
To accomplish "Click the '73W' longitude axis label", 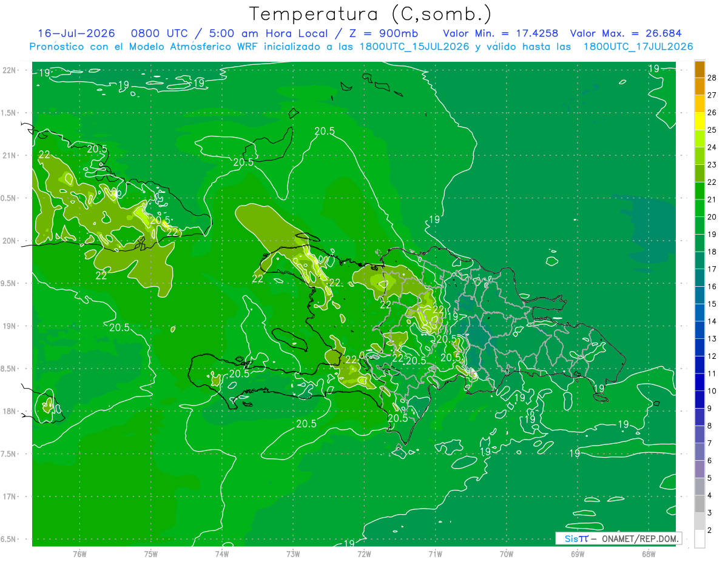I will [293, 554].
